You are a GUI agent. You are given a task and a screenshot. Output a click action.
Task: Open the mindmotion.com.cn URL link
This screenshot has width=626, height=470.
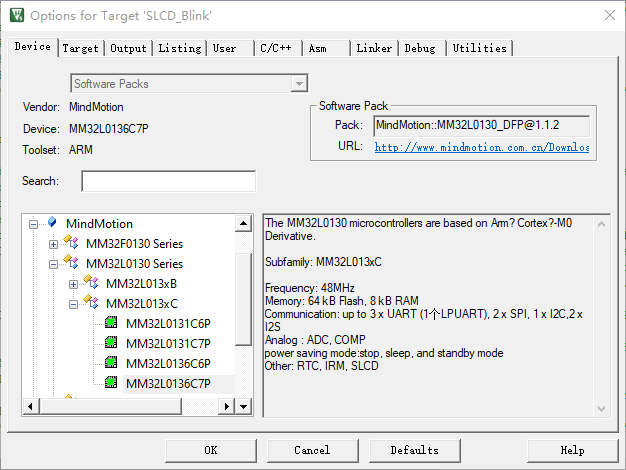tap(481, 147)
